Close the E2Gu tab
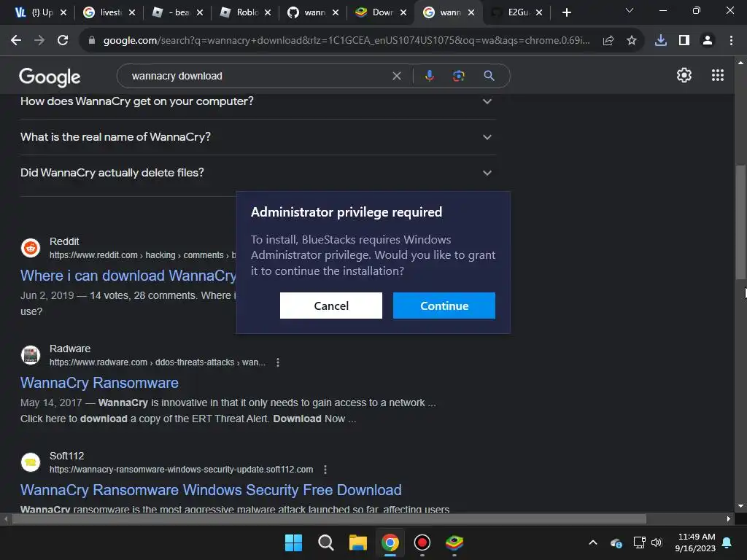747x560 pixels. (x=539, y=12)
